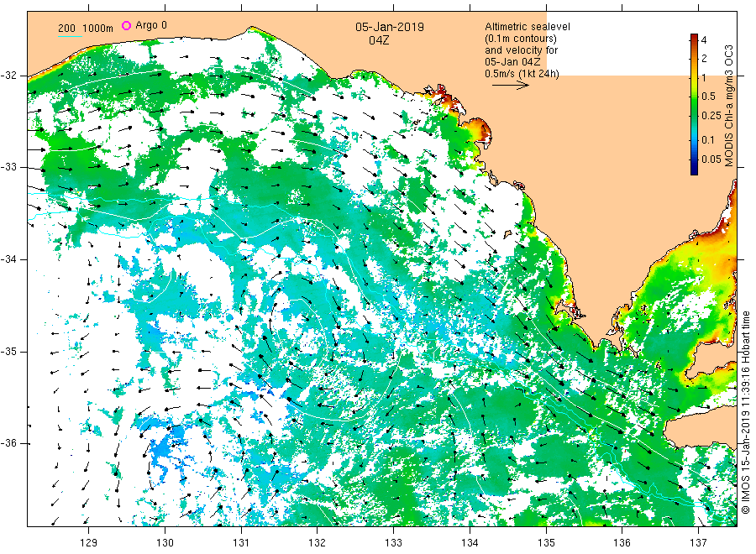The image size is (756, 554).
Task: Click the longitude label 137
Action: [698, 543]
